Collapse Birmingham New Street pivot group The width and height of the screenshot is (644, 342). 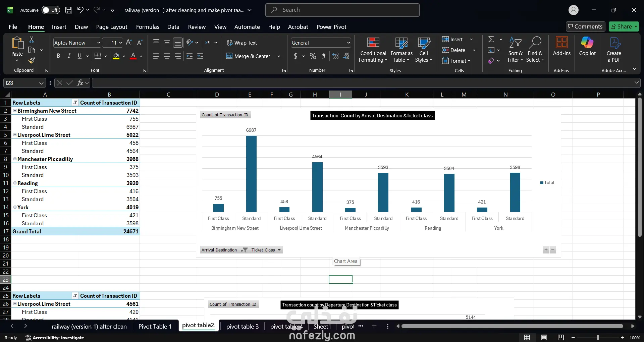click(15, 111)
